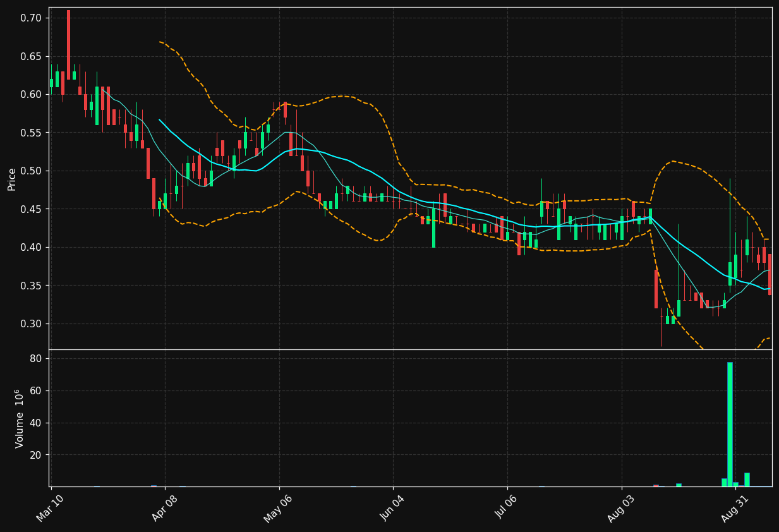Click the 60 volume axis label
779x532 pixels.
35,390
